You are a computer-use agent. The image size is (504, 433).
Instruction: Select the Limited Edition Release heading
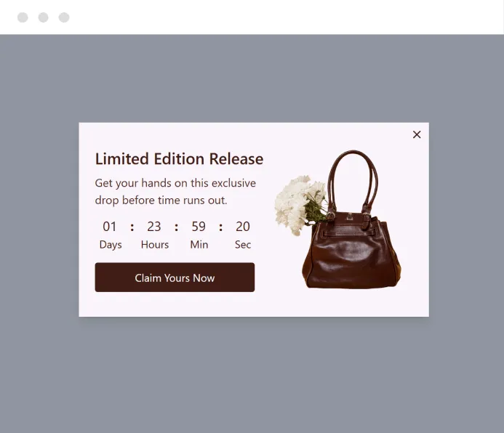179,159
